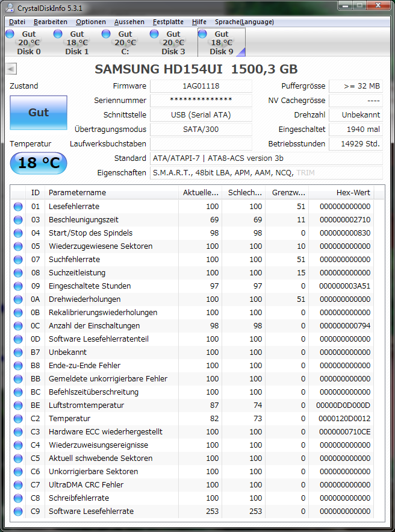The width and height of the screenshot is (395, 532).
Task: Click status icon of Rekalibrierungswiederholungen row
Action: click(x=18, y=313)
